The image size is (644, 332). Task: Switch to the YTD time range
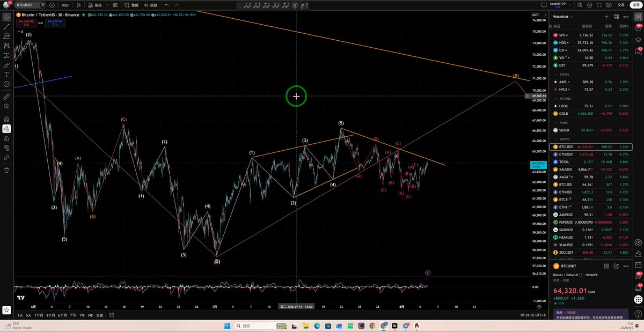(x=73, y=315)
